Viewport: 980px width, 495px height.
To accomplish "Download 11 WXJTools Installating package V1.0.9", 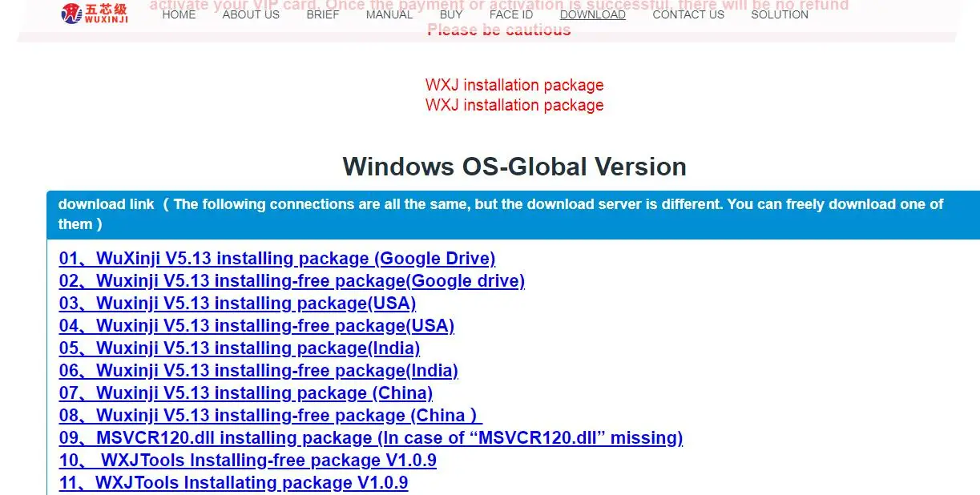I will (234, 483).
